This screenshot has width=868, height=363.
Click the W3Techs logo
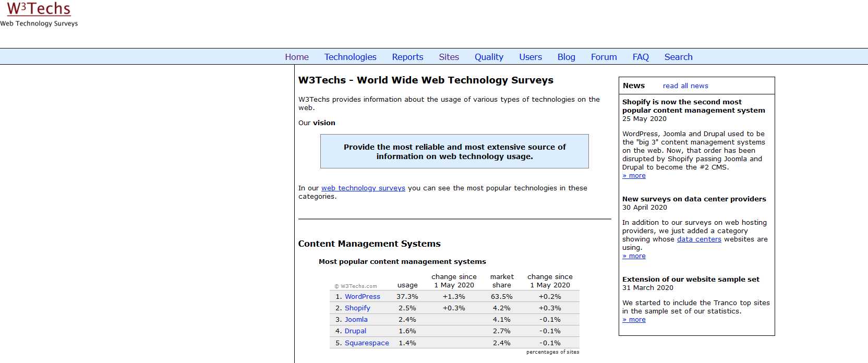pyautogui.click(x=39, y=9)
